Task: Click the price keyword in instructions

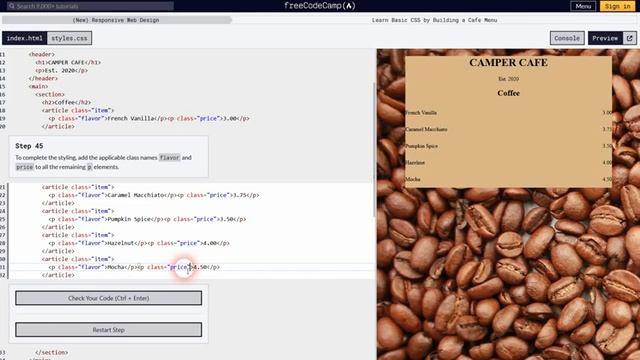Action: pos(24,167)
